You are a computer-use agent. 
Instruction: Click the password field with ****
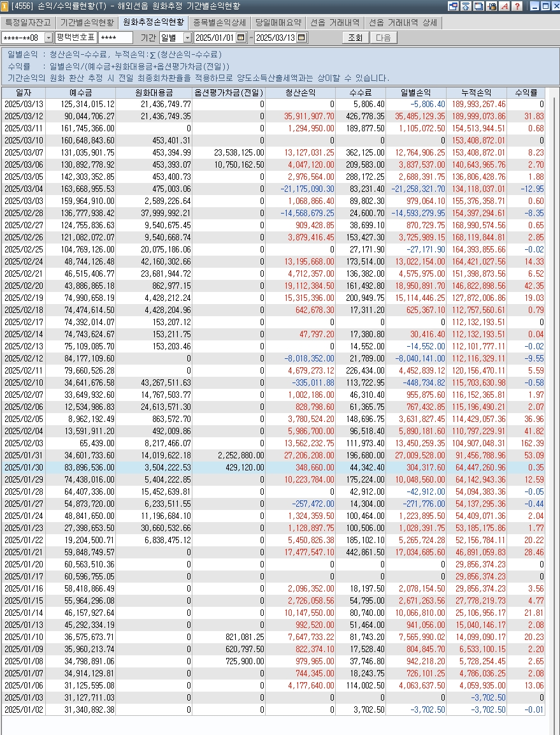pos(115,38)
